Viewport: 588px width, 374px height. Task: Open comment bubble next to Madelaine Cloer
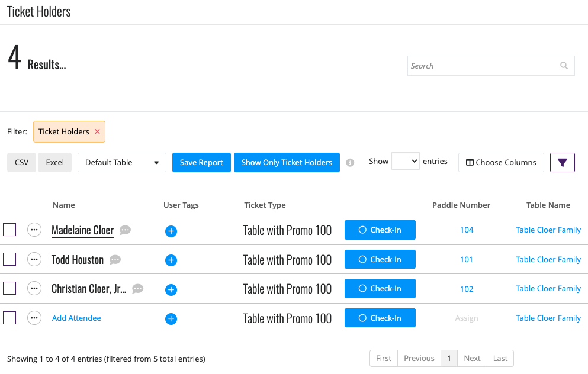pyautogui.click(x=126, y=230)
